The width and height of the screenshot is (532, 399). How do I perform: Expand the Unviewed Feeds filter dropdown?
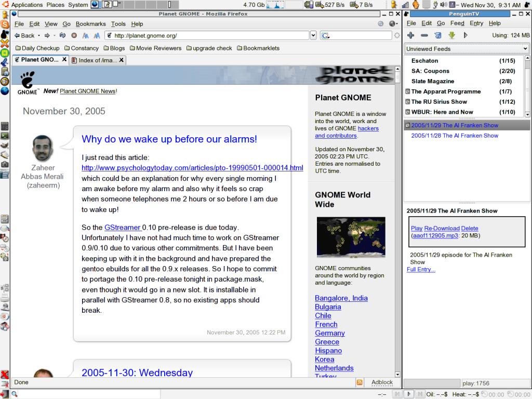[525, 48]
